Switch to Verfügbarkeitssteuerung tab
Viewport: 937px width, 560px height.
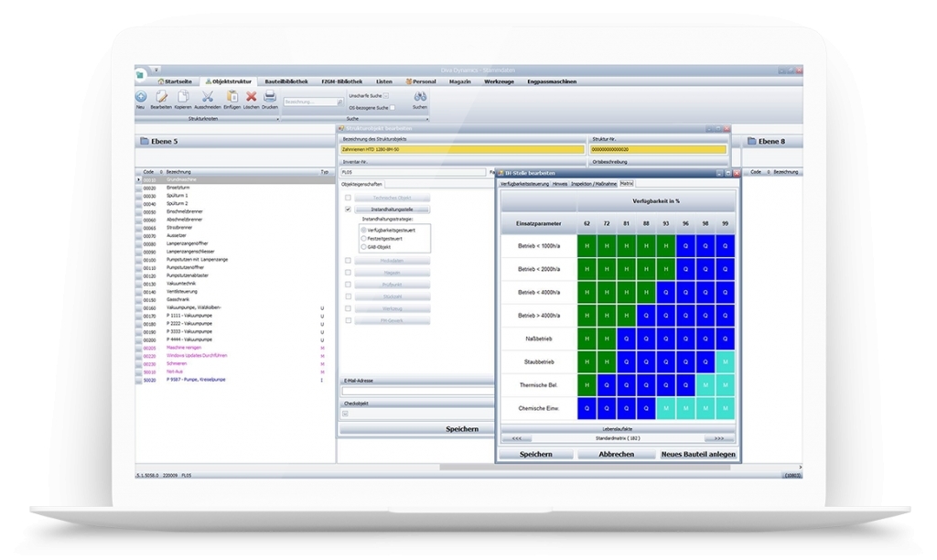pos(524,184)
